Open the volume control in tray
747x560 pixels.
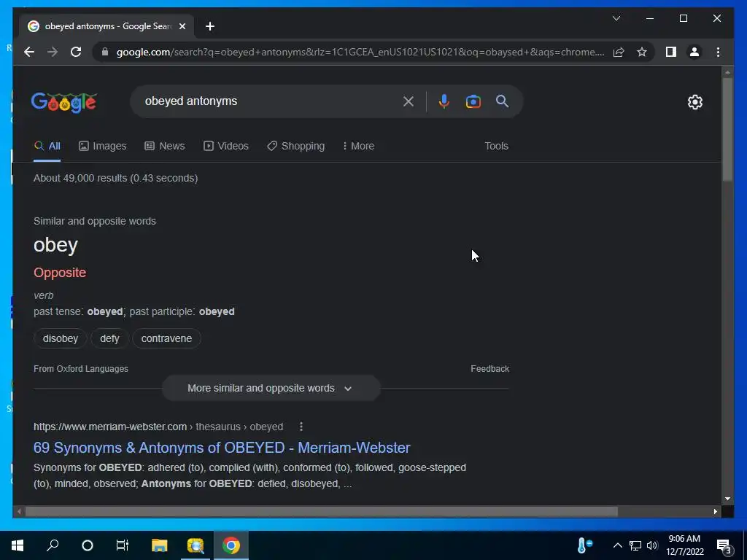[x=652, y=545]
